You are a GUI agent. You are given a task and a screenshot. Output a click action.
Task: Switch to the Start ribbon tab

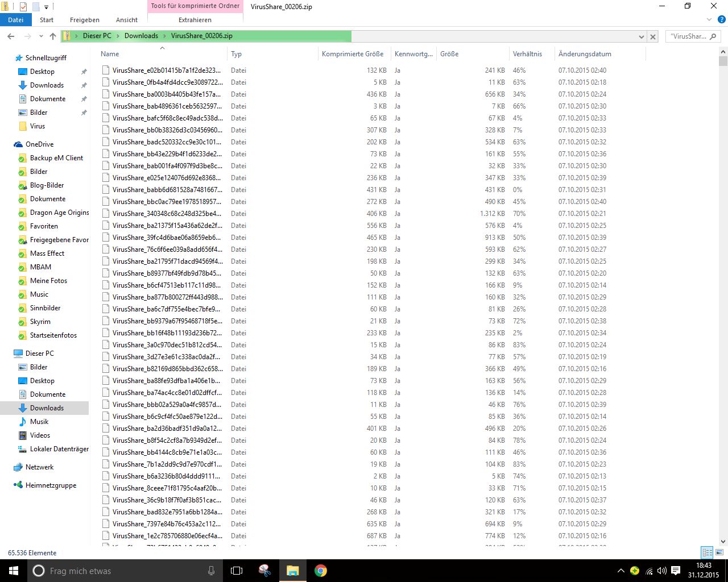coord(47,20)
